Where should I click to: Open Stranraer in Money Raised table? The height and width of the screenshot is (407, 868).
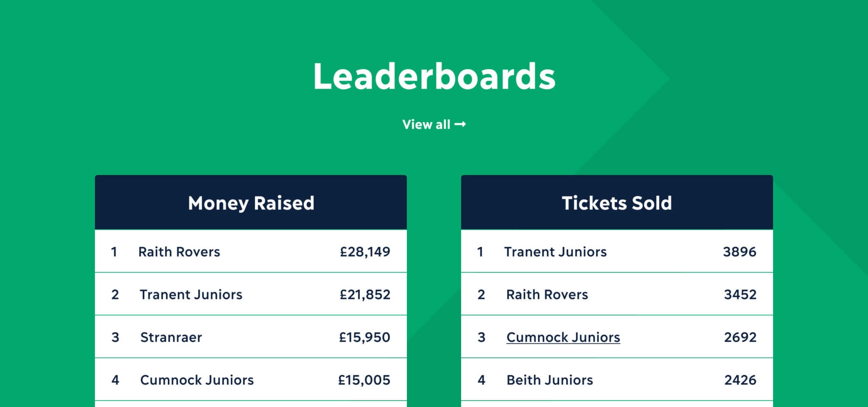[171, 337]
